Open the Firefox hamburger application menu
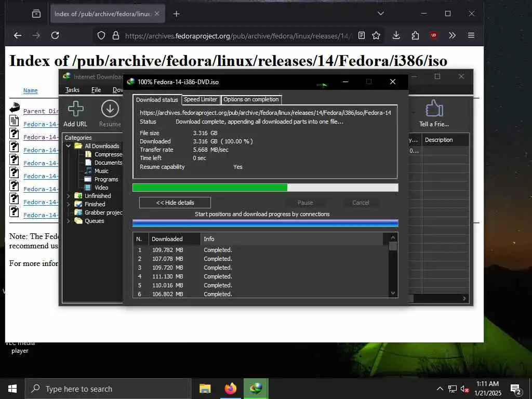Image resolution: width=532 pixels, height=399 pixels. pos(471,35)
